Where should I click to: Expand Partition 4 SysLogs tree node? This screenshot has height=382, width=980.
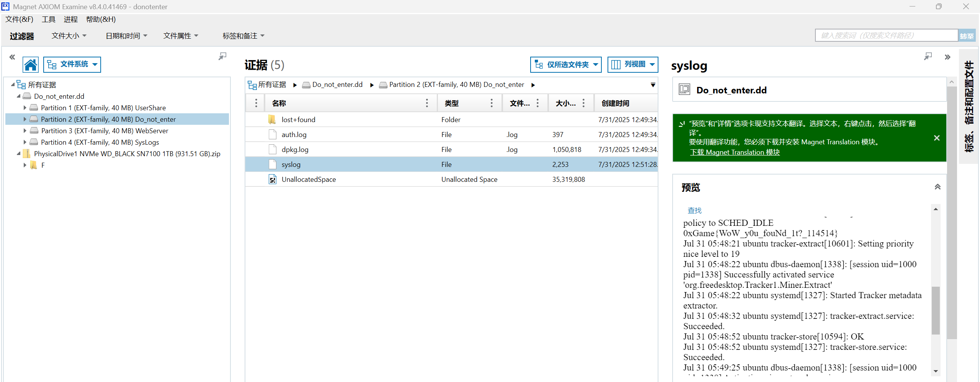click(25, 142)
